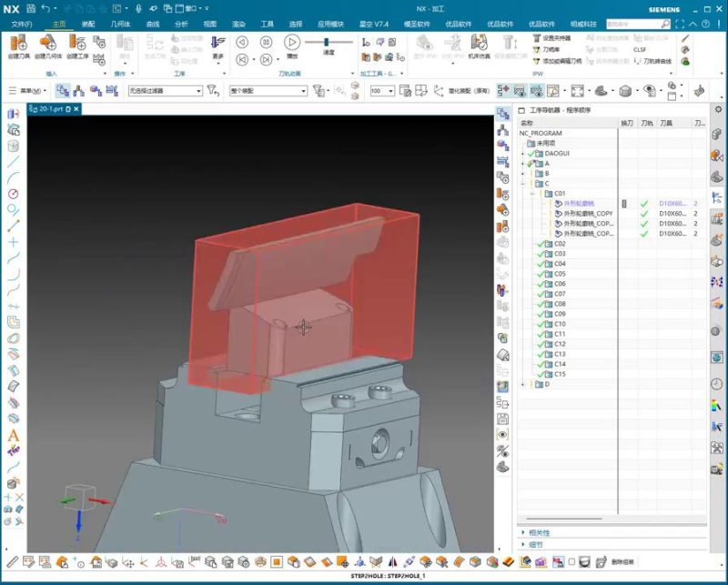The image size is (728, 585).
Task: Select the 外形轮廓铣_COPY operation
Action: (589, 214)
